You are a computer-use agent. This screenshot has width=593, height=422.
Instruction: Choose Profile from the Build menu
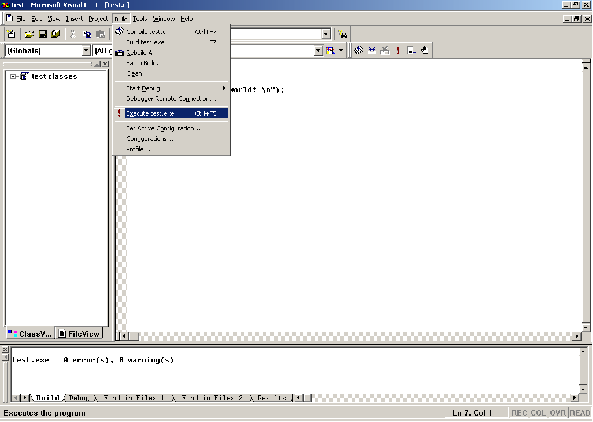tap(172, 149)
